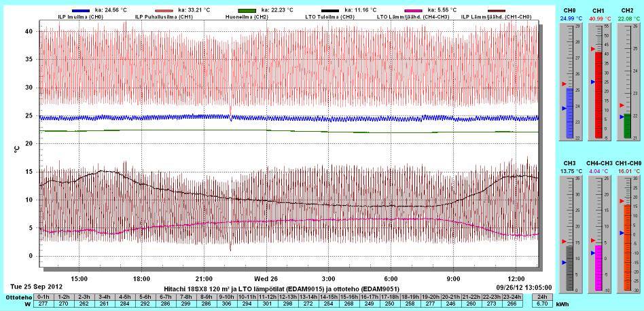This screenshot has width=644, height=311.
Task: Click the blue min marker on CH1 gauge
Action: pos(592,81)
